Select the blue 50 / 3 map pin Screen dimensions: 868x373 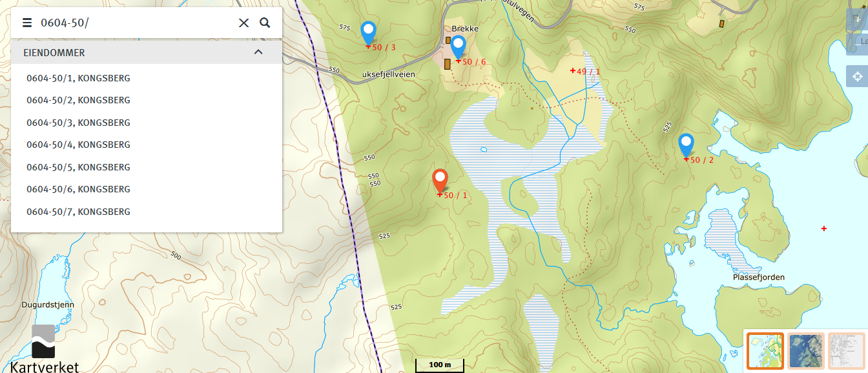tap(368, 34)
